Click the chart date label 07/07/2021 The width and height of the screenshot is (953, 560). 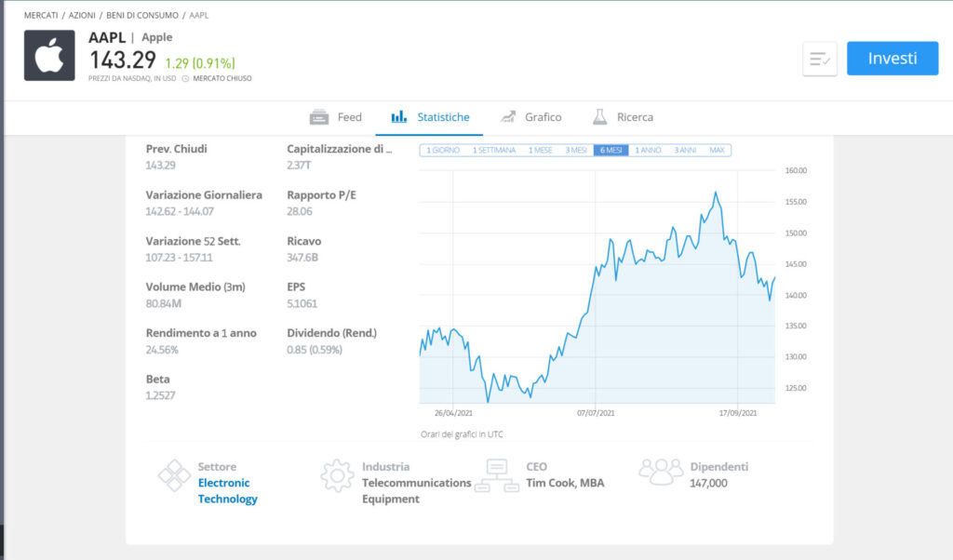(596, 413)
